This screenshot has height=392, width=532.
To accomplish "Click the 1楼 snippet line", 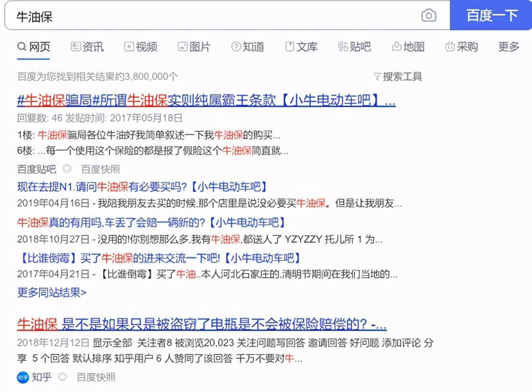I will (x=149, y=135).
